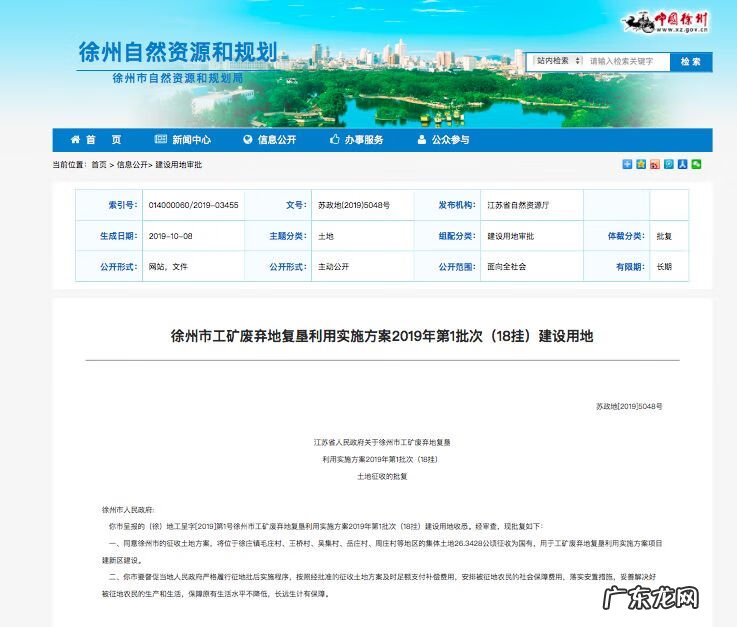The height and width of the screenshot is (627, 737).
Task: Select disclosure scope value 面向全社会
Action: [506, 266]
